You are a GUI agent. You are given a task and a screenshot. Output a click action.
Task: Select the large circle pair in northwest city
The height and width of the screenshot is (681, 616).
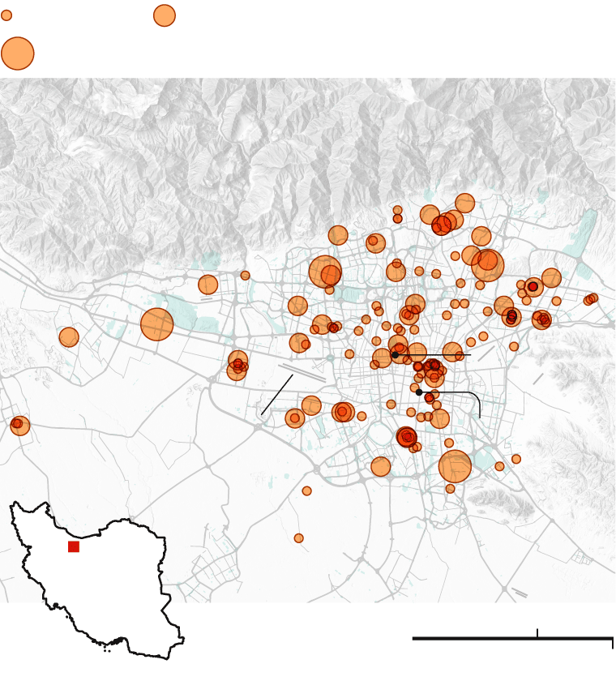[x=326, y=272]
